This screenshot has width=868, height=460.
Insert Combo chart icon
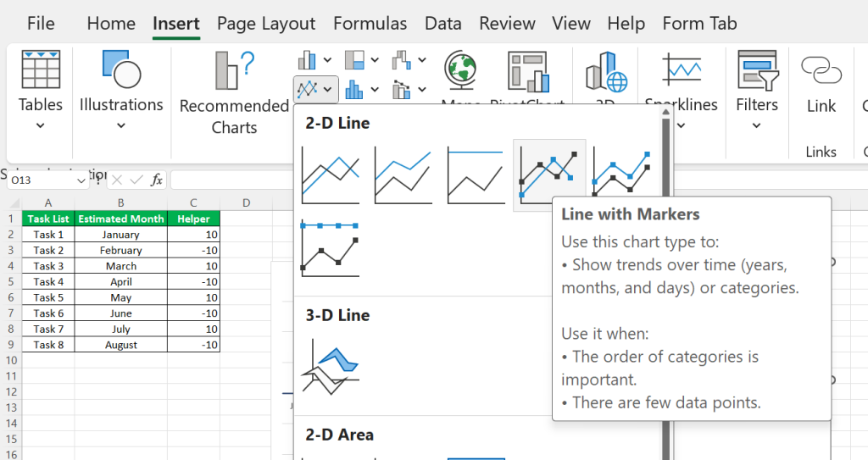402,89
